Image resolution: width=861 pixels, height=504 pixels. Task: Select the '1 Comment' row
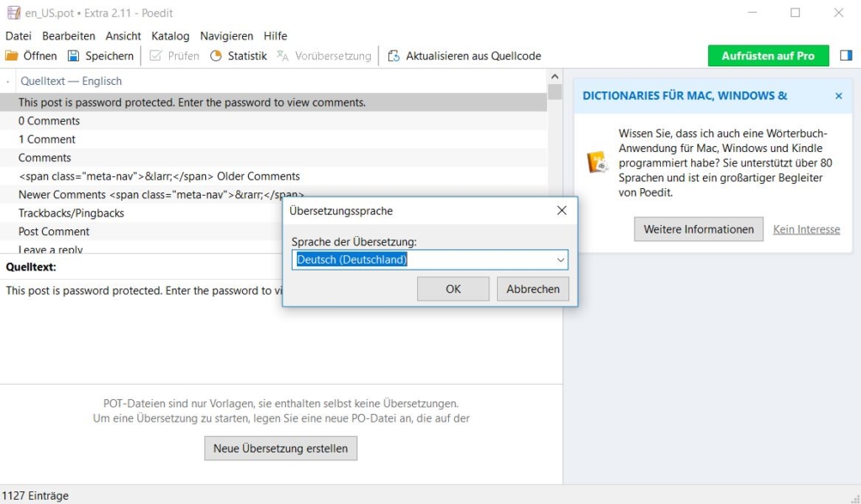(x=273, y=139)
